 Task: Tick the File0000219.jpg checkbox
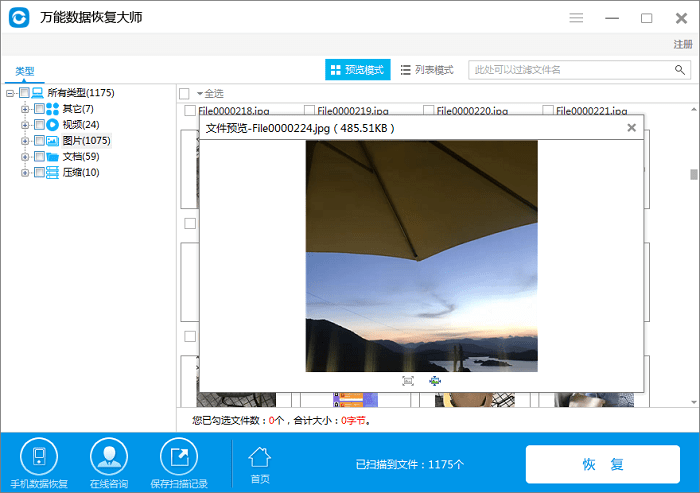[x=309, y=110]
